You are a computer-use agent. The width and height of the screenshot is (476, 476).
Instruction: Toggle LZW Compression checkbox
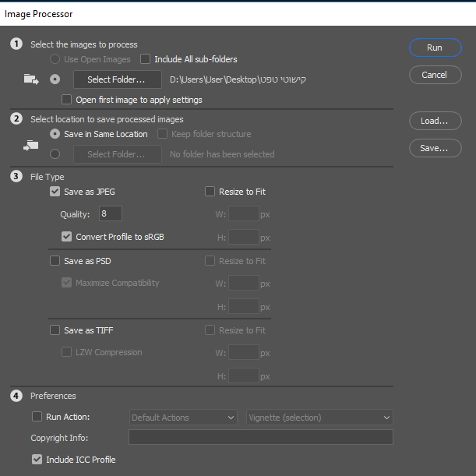pyautogui.click(x=66, y=352)
